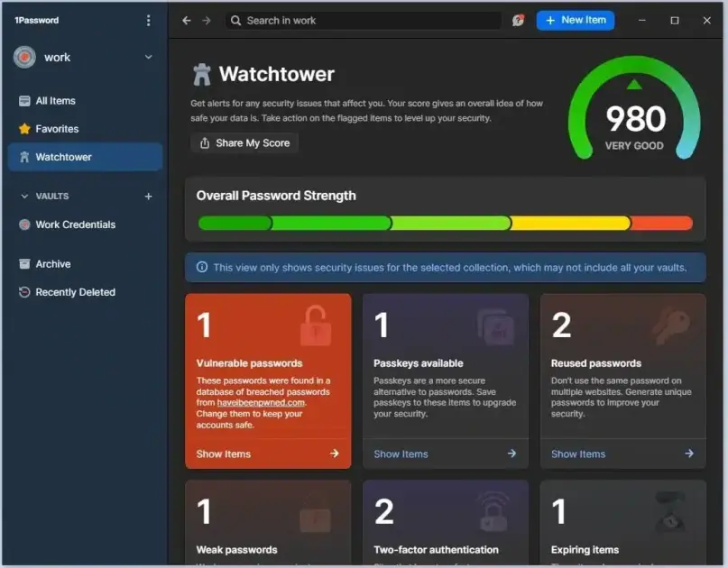
Task: Click the arrow on Vulnerable passwords card
Action: [335, 453]
